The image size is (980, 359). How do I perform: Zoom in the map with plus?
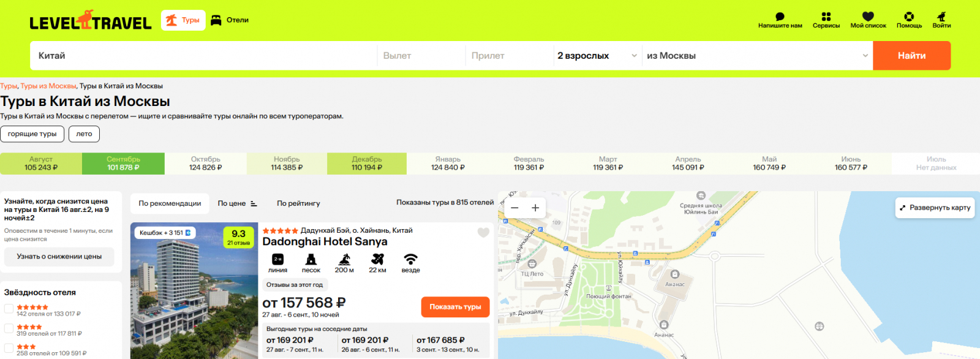click(535, 208)
